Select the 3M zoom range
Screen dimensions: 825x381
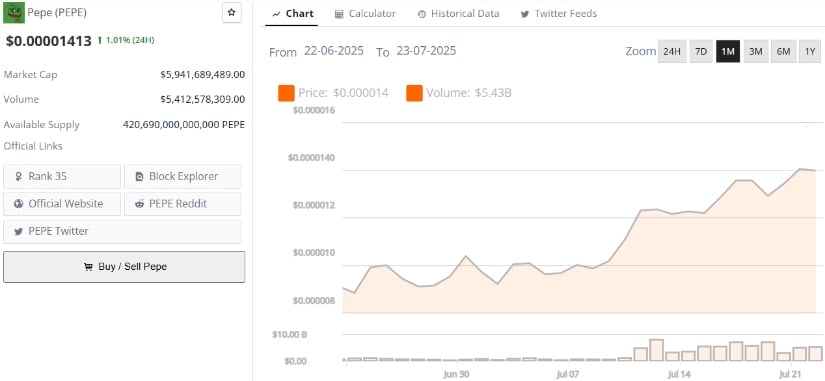[756, 52]
